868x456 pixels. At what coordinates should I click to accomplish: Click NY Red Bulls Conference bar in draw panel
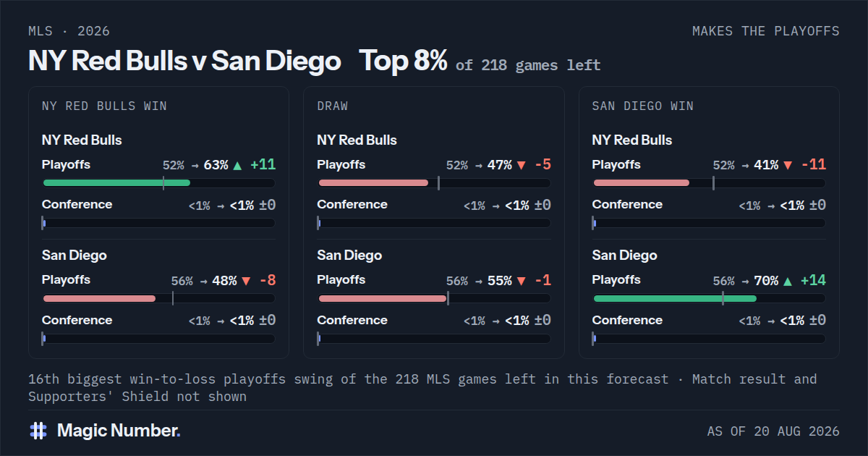[434, 223]
